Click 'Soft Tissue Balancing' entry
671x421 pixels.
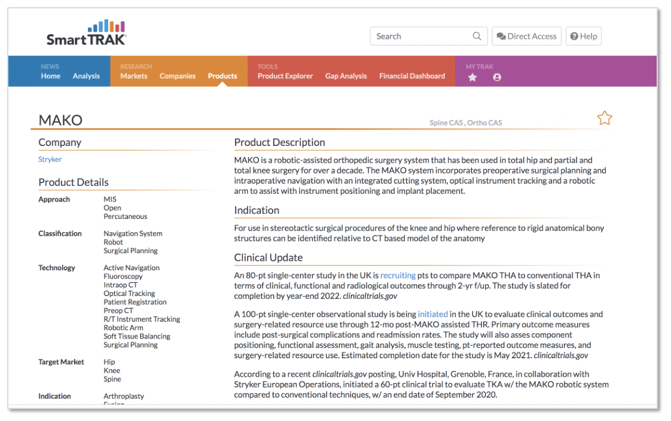pyautogui.click(x=137, y=336)
